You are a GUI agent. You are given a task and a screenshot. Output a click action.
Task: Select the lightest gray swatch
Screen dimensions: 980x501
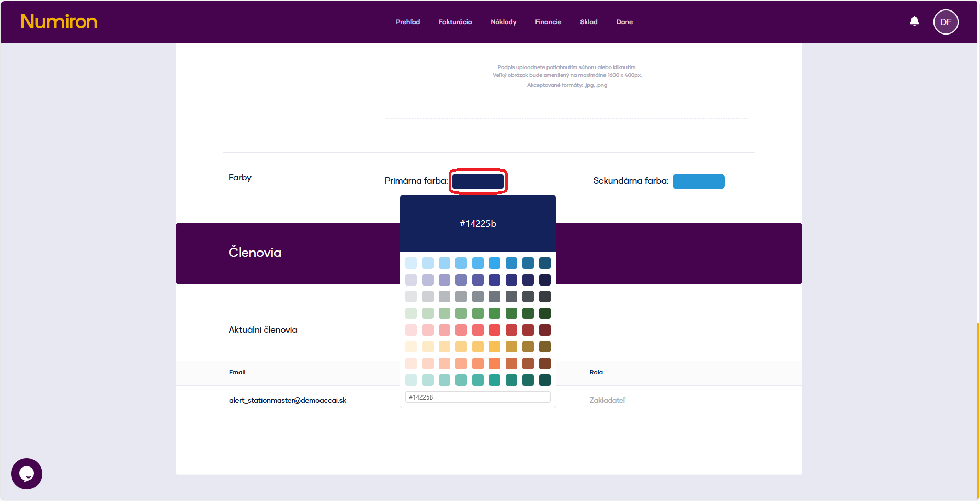coord(411,297)
